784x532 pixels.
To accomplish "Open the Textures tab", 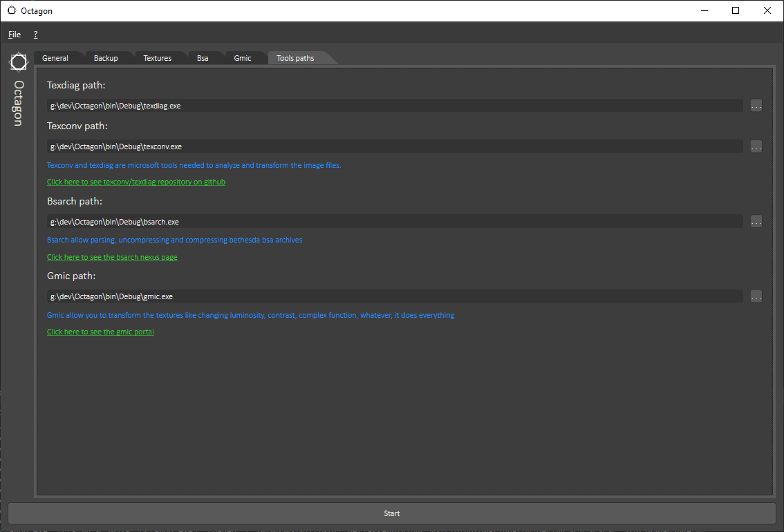I will 157,58.
